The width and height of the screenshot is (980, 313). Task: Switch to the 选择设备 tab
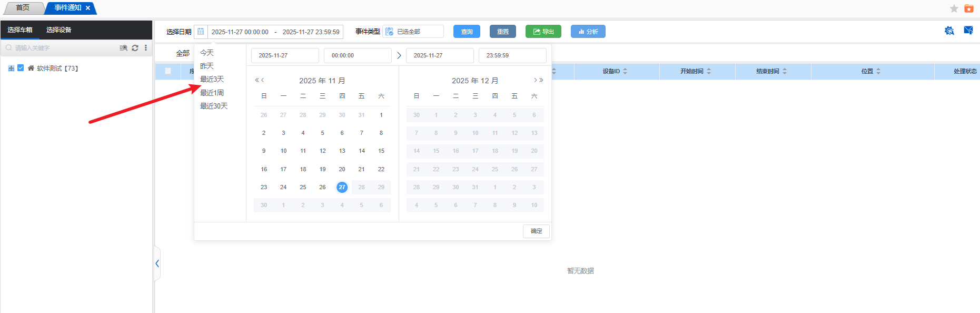(x=58, y=30)
